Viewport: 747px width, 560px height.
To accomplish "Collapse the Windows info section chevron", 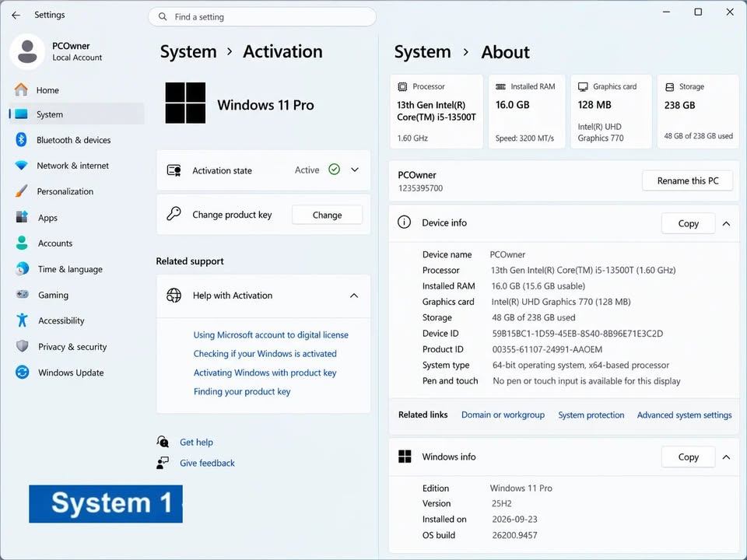I will pos(726,457).
